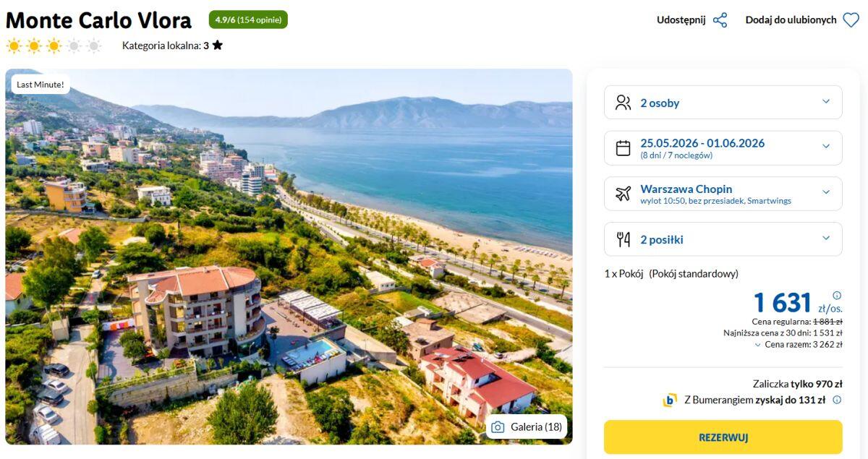Click the share icon next to Udostępnij
This screenshot has height=459, width=868.
(x=720, y=20)
